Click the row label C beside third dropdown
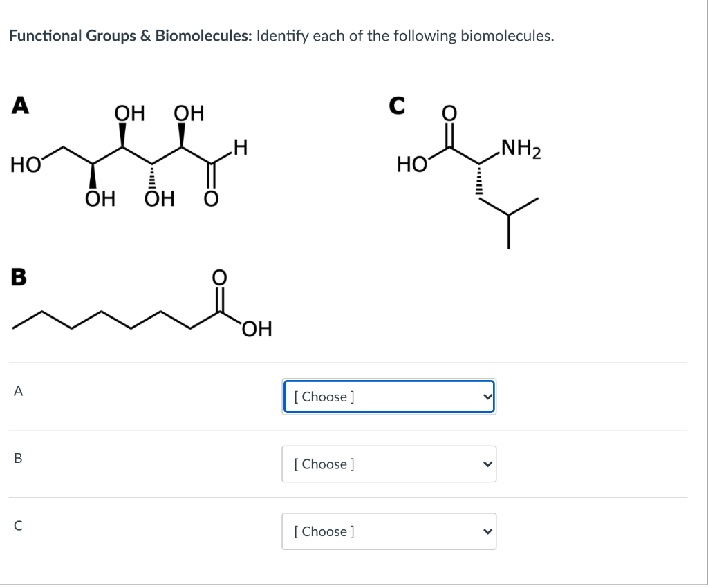 18,525
